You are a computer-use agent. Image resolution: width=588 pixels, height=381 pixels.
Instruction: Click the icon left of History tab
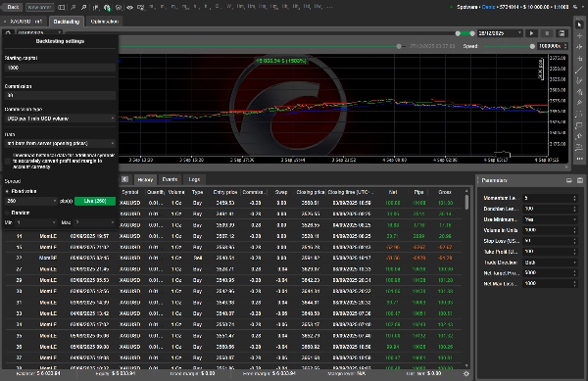124,179
